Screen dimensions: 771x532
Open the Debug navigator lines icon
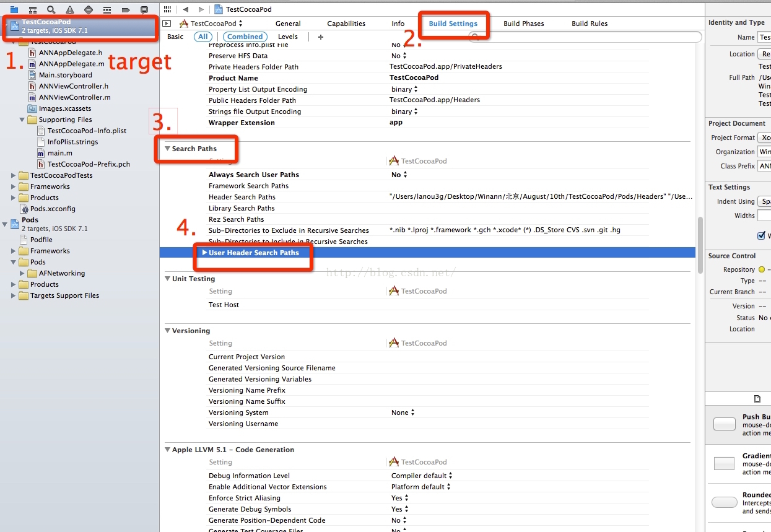coord(107,10)
